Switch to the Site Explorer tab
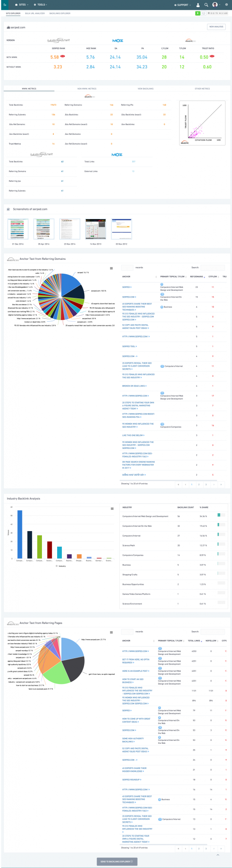Image resolution: width=232 pixels, height=868 pixels. click(13, 13)
